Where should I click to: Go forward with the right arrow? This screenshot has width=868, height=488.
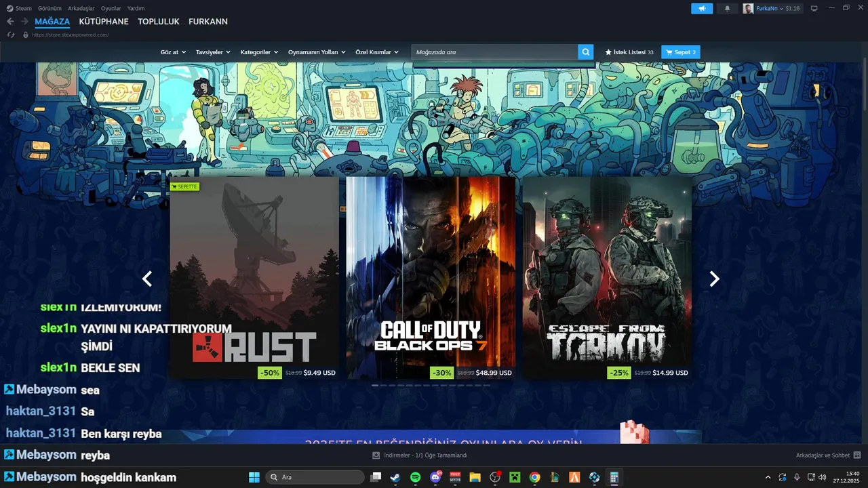(24, 22)
